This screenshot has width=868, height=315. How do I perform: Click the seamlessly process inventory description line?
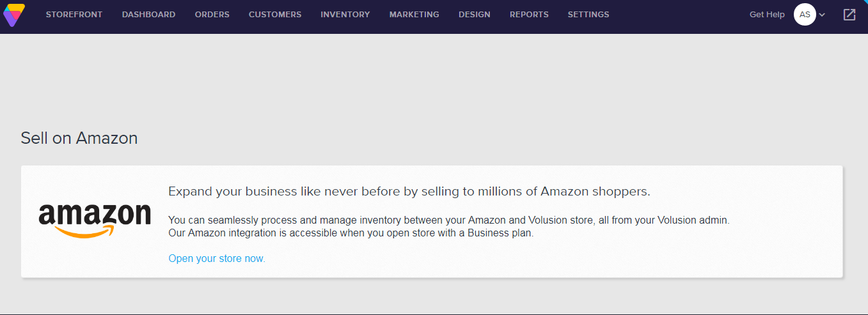point(448,220)
